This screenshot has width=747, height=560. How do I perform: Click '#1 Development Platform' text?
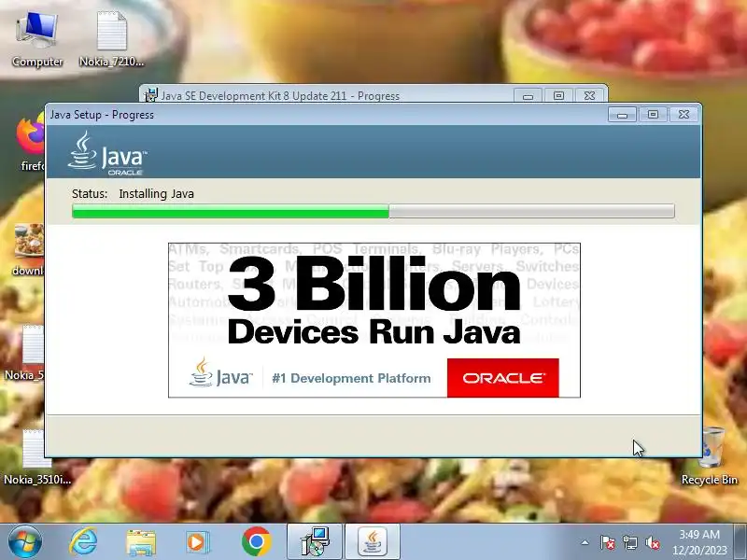pos(351,378)
